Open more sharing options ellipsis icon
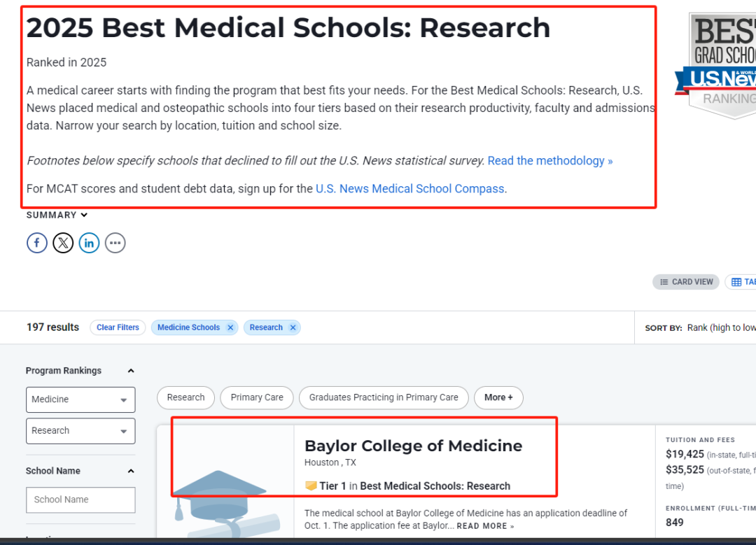The height and width of the screenshot is (545, 756). (115, 243)
